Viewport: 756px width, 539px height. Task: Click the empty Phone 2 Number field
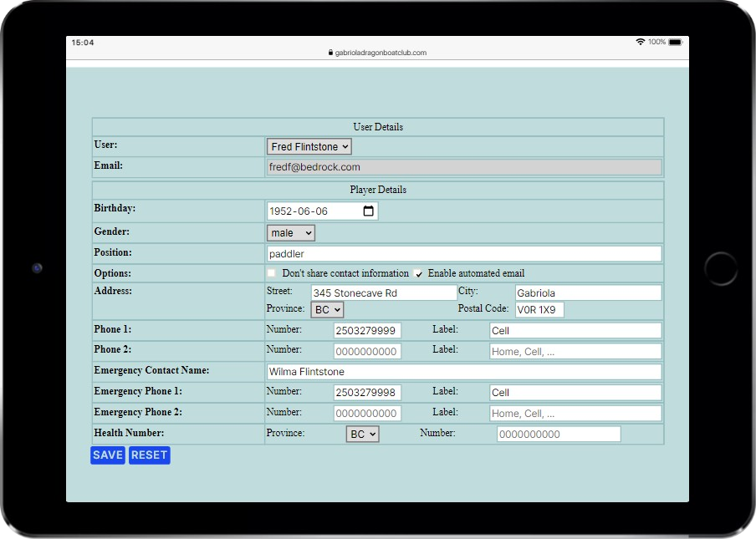tap(367, 351)
